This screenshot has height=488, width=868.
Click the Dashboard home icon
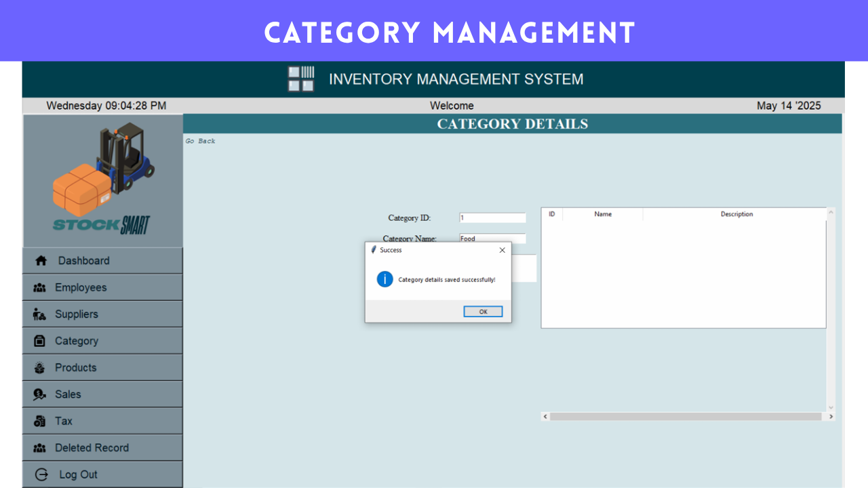[41, 261]
